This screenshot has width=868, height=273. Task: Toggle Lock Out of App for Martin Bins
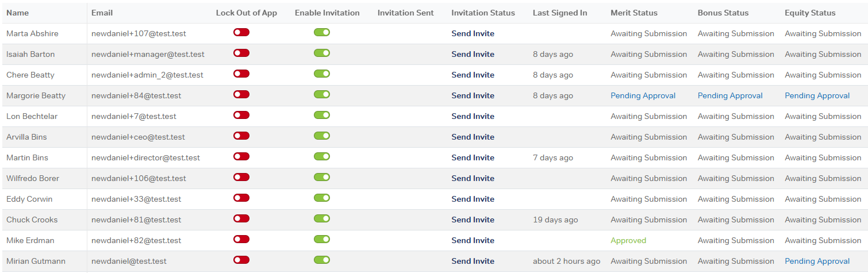[241, 157]
